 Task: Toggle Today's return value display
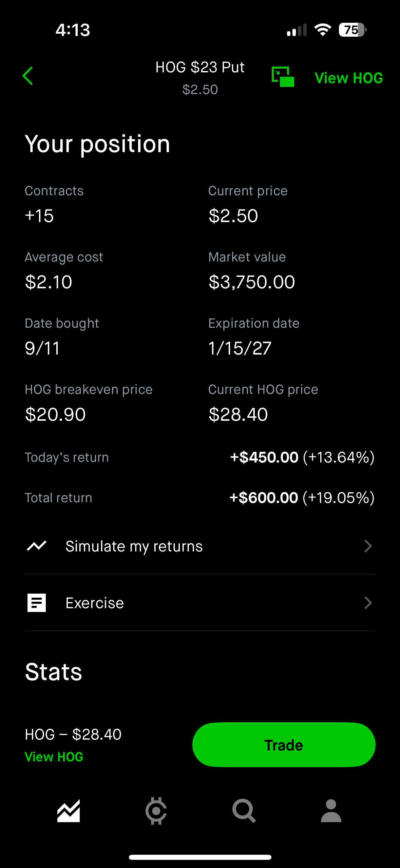[302, 457]
